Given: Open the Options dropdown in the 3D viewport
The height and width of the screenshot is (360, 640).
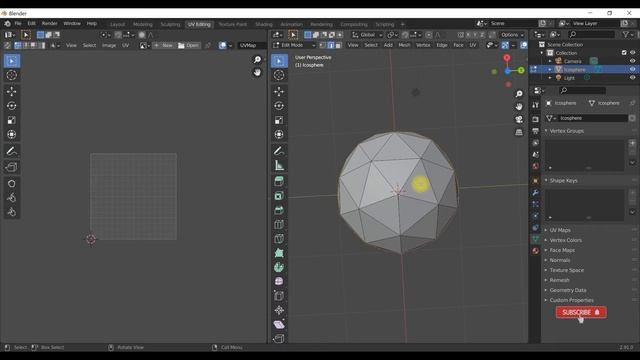Looking at the screenshot, I should click(x=512, y=35).
